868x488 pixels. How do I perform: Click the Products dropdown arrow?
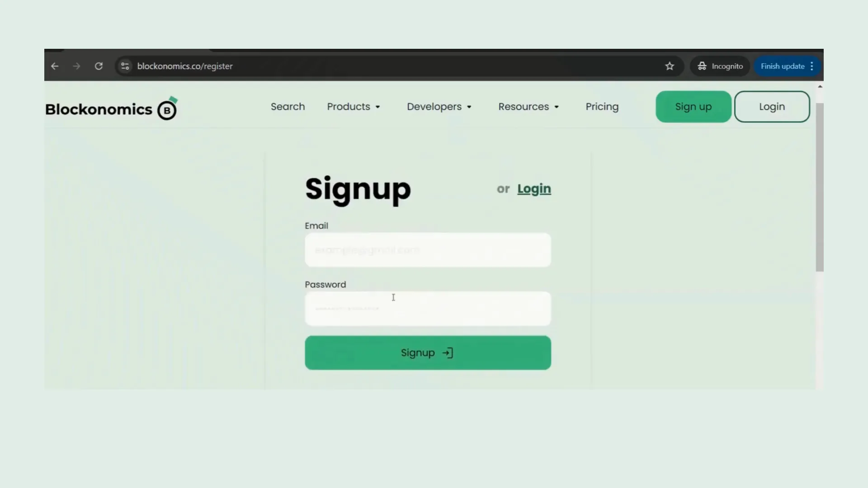[378, 107]
